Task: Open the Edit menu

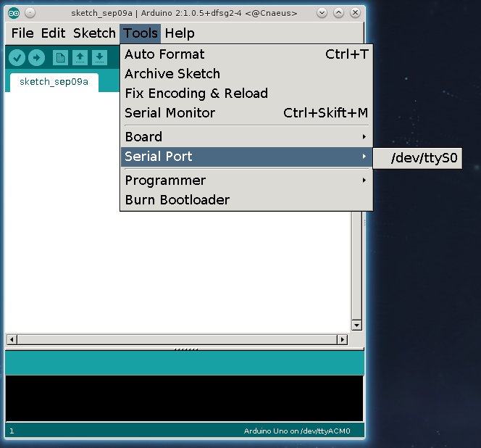Action: tap(53, 33)
